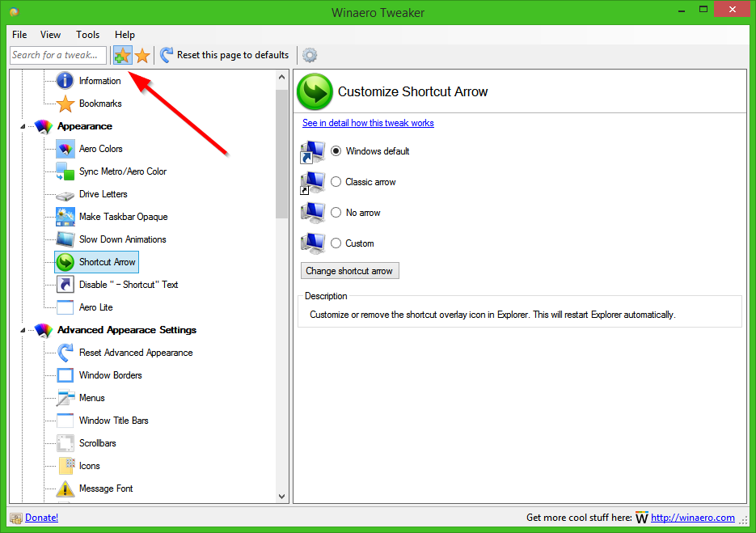
Task: Click the Drive Letters drive icon
Action: (65, 196)
